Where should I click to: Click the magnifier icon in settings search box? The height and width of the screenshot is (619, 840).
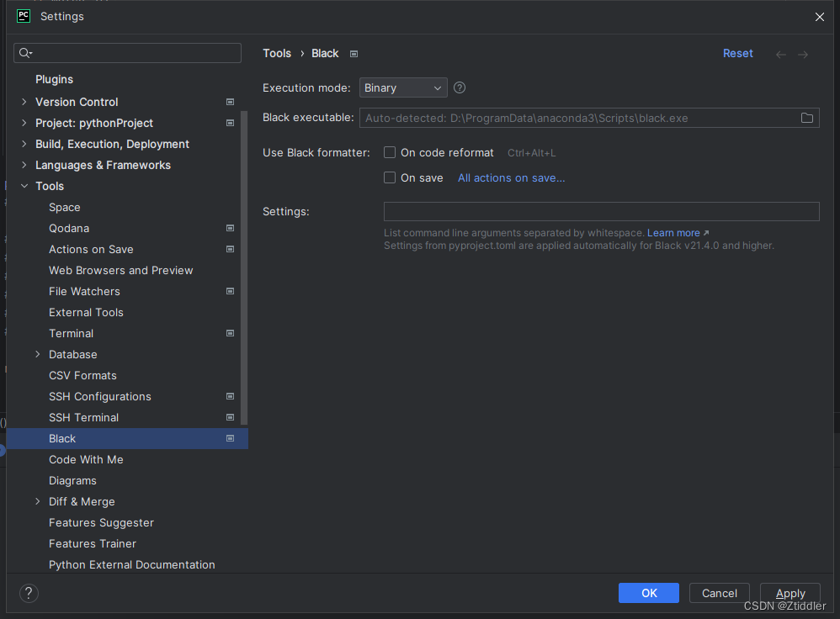26,53
